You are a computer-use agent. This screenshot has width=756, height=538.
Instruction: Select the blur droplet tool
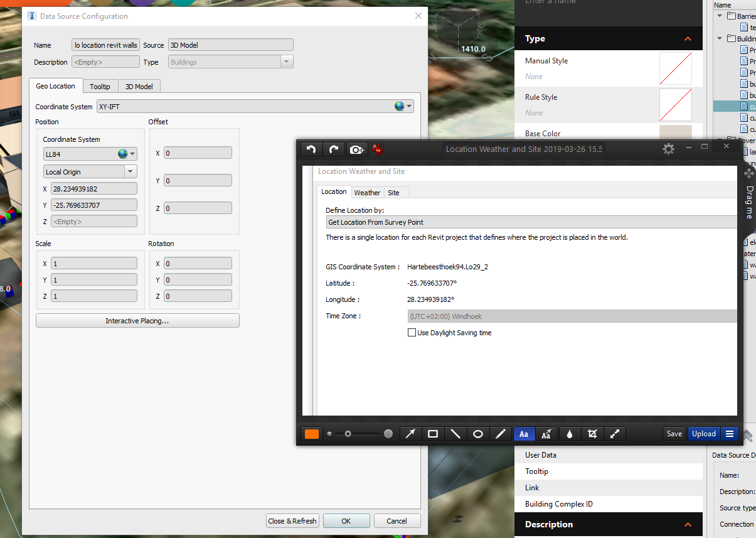(x=570, y=434)
